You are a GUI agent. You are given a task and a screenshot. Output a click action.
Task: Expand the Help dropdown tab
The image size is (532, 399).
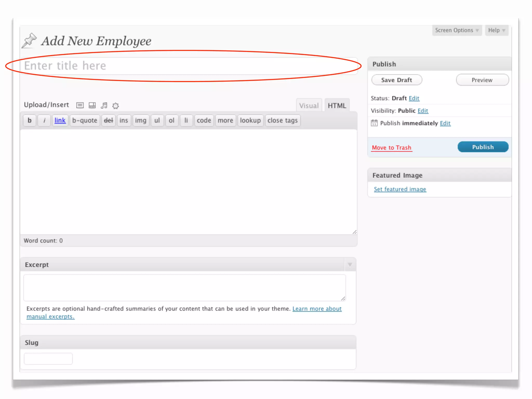pyautogui.click(x=496, y=30)
